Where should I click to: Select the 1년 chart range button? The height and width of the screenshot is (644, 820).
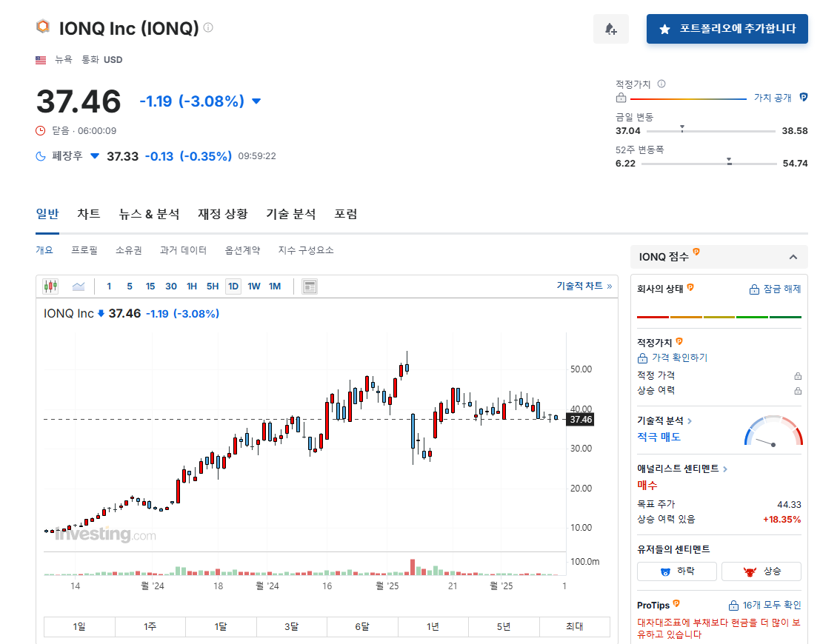coord(433,626)
